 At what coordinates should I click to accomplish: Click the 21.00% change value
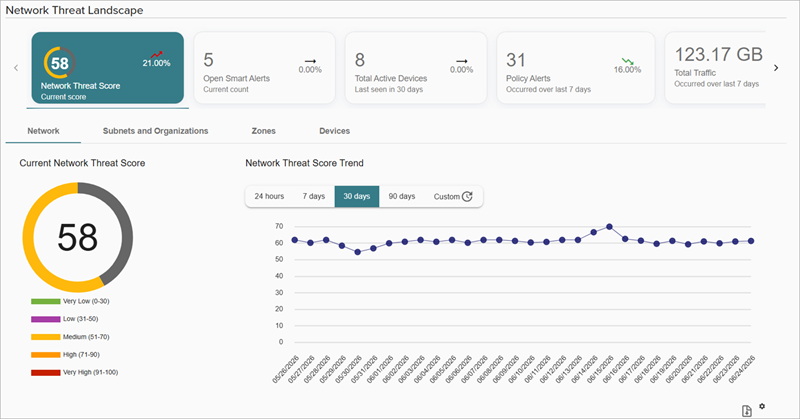click(157, 63)
